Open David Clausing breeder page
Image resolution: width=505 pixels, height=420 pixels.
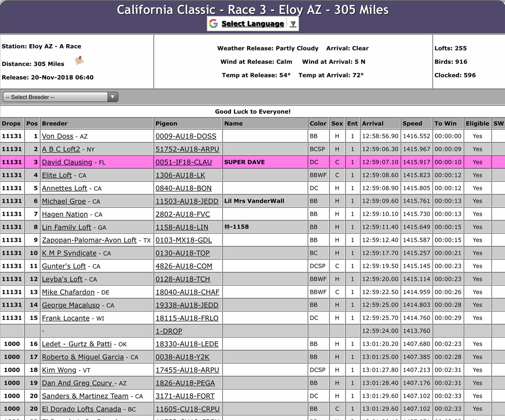point(67,162)
